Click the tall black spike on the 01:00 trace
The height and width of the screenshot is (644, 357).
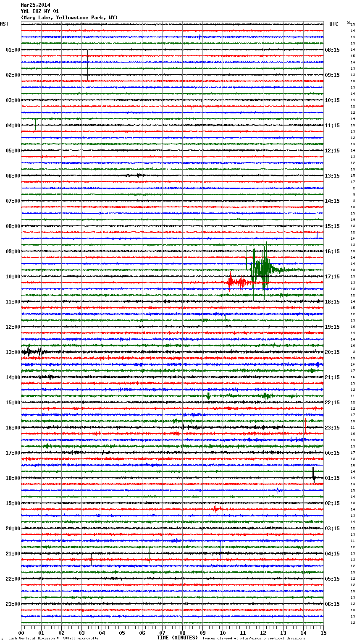(x=88, y=64)
